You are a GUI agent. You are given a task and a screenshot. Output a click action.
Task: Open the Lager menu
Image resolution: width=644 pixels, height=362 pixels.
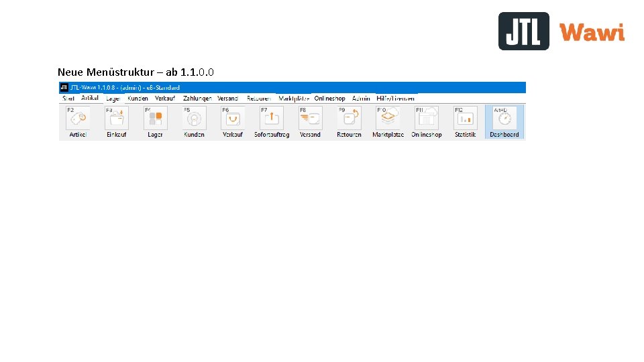click(x=113, y=99)
